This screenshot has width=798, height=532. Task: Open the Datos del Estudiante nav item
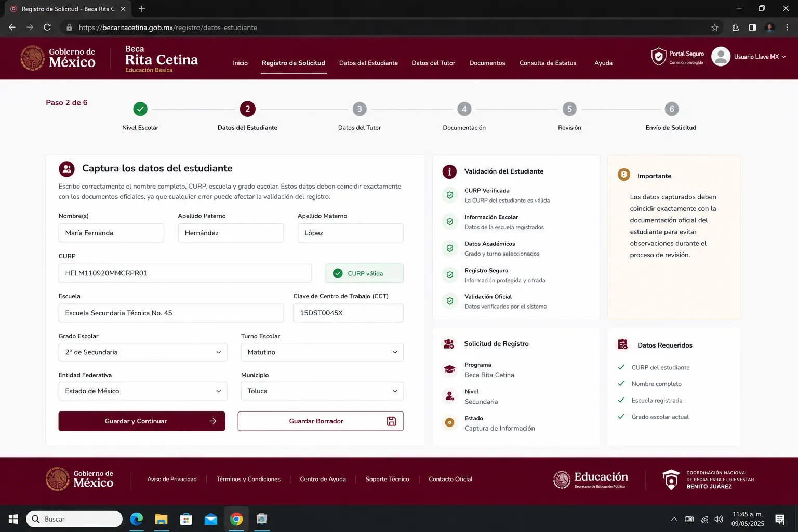coord(368,63)
